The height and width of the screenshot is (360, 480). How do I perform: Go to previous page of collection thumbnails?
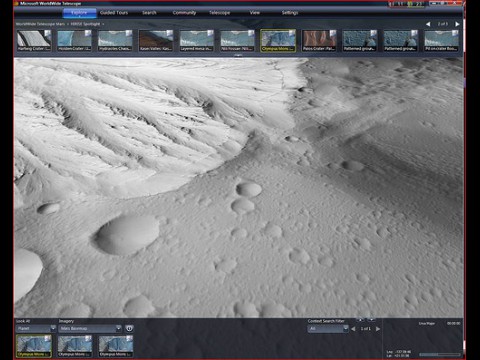[x=428, y=24]
